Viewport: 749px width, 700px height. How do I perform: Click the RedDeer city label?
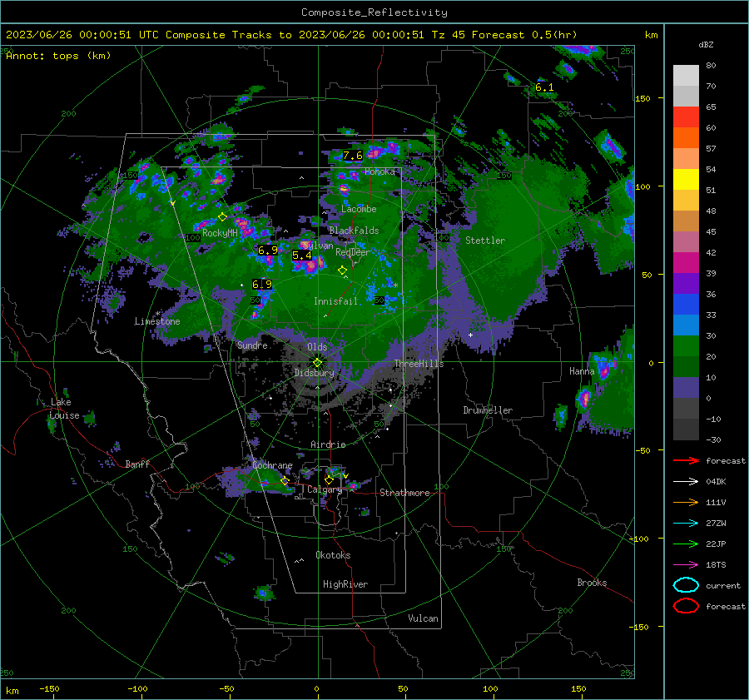point(353,252)
